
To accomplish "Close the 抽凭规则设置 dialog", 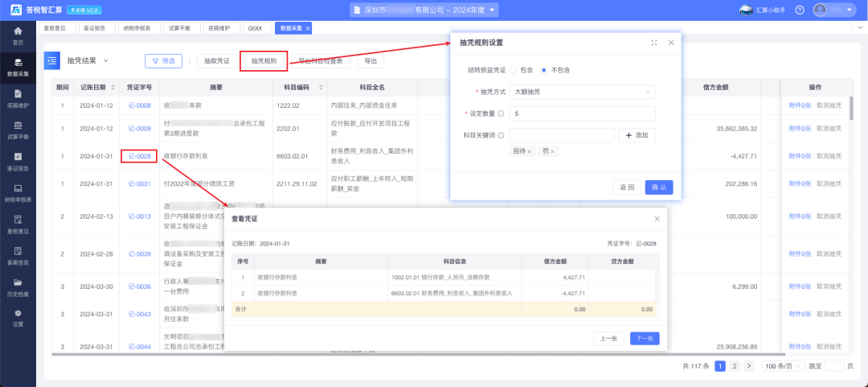I will 671,43.
